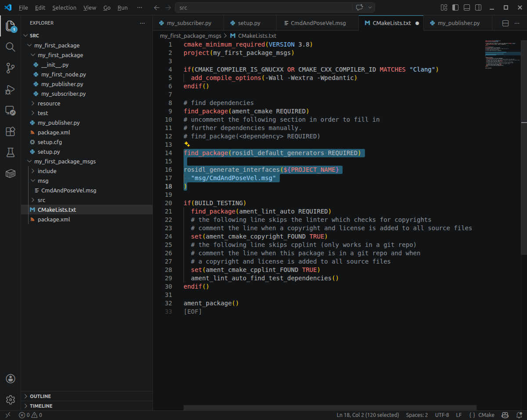Open the Manage gear icon
Screen dimensions: 527x420
click(11, 400)
